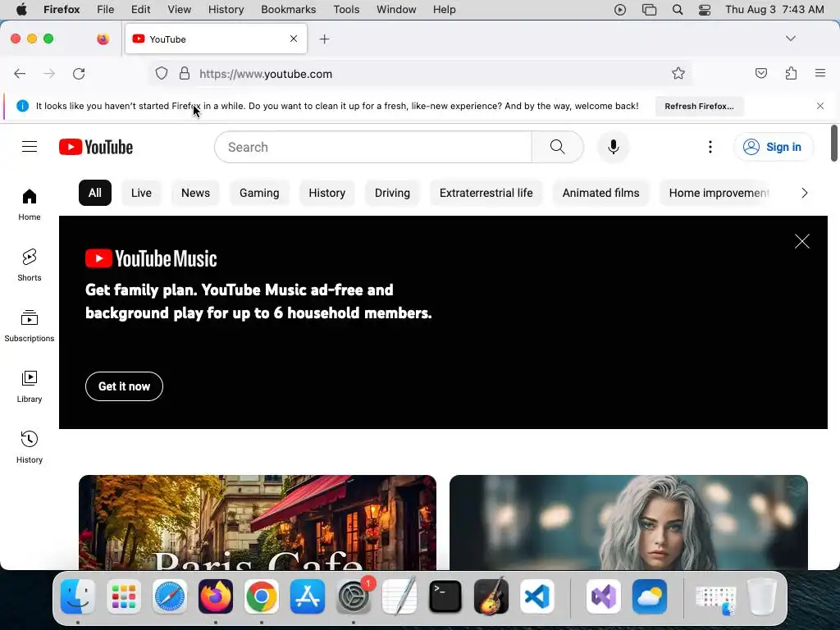The width and height of the screenshot is (840, 630).
Task: Select the Live filter chip
Action: click(141, 193)
